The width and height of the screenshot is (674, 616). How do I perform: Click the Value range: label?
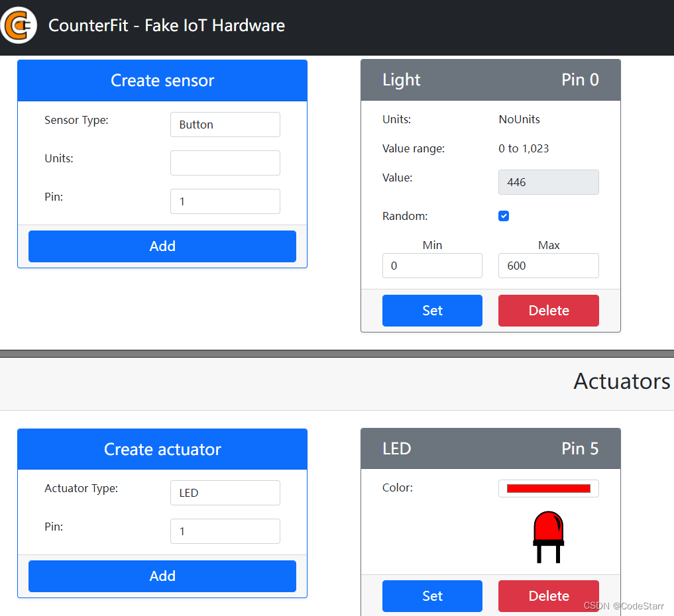click(x=414, y=148)
